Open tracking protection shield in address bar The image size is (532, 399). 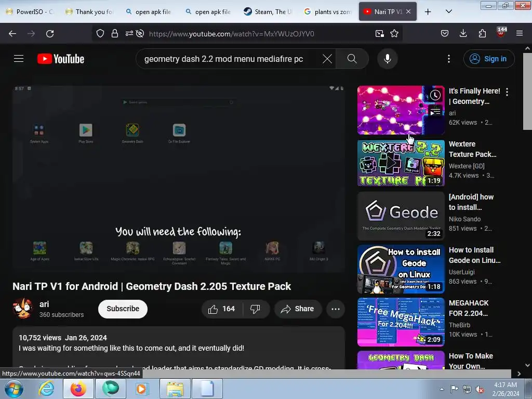tap(100, 33)
